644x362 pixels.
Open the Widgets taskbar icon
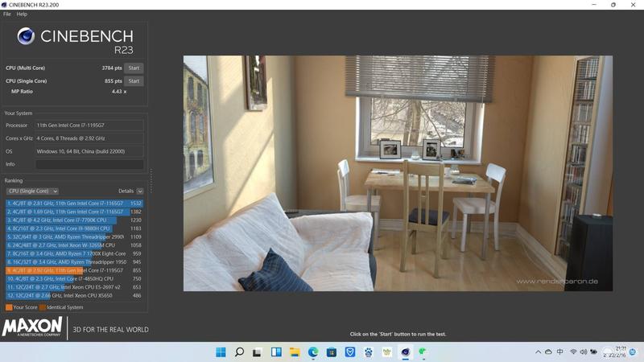pos(276,352)
